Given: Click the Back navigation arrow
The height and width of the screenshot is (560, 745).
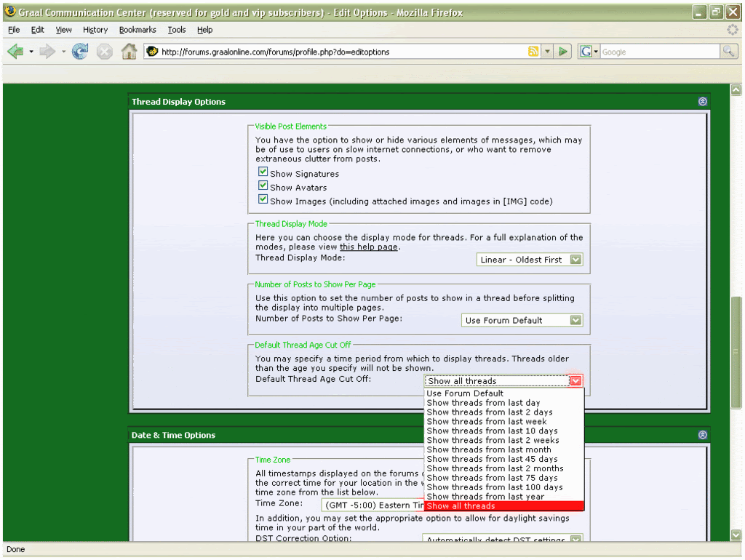Looking at the screenshot, I should (16, 52).
